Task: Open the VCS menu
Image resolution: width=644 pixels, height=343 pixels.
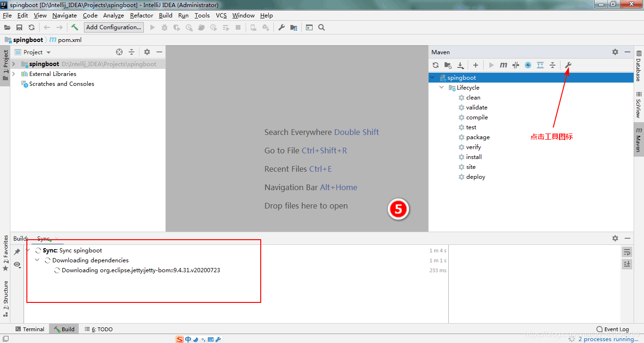Action: (x=221, y=16)
